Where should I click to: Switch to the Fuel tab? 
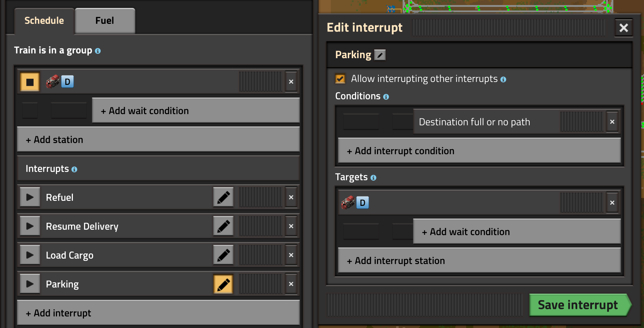coord(105,21)
